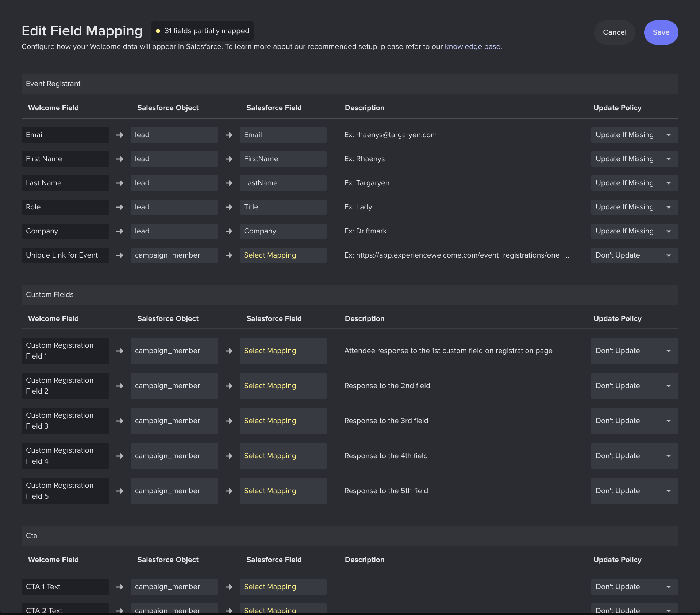Click the Event Registrant section header

[x=350, y=84]
